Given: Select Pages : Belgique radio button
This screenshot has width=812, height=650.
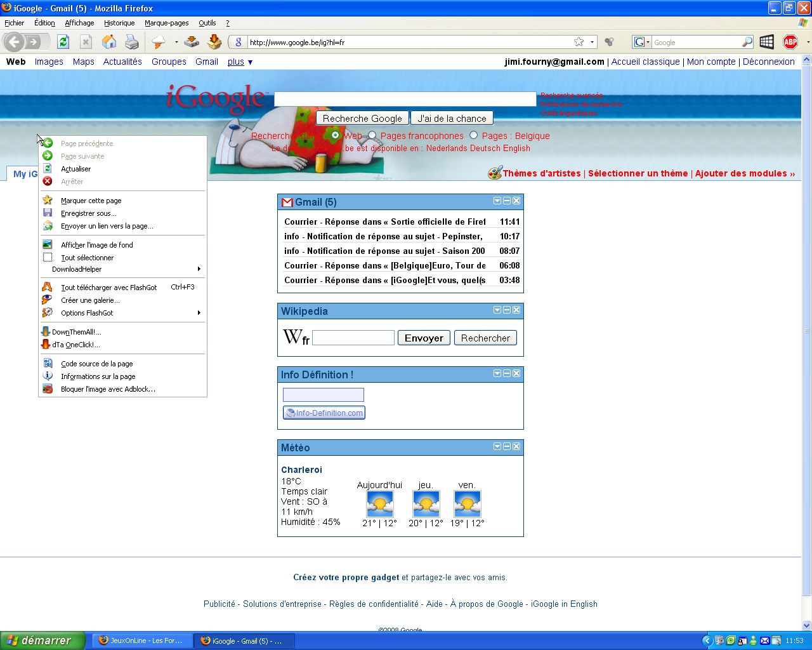Looking at the screenshot, I should click(x=473, y=135).
